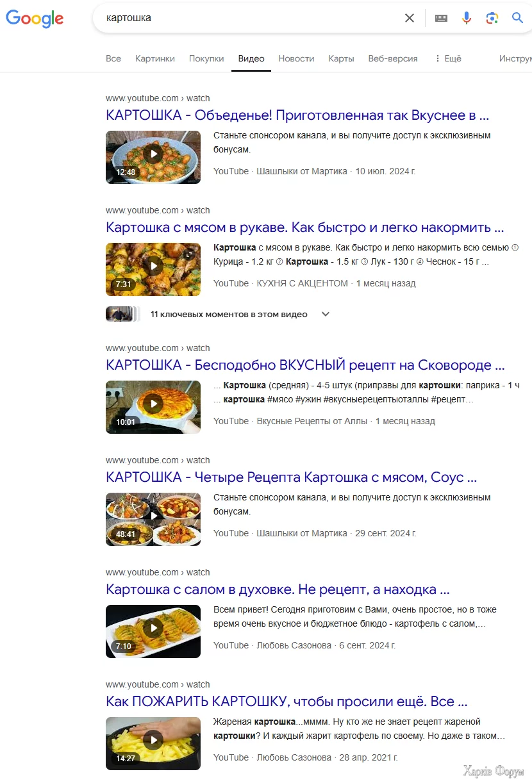
Task: Go to the Google logo homepage
Action: click(35, 19)
